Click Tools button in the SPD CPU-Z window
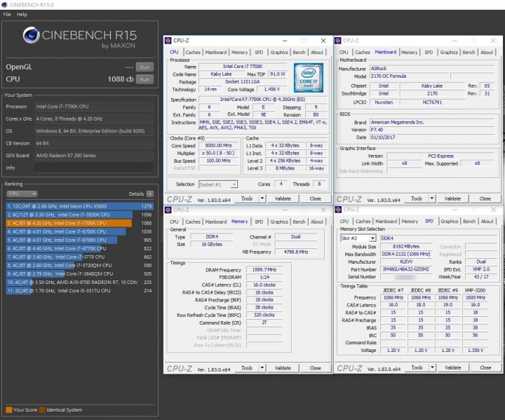This screenshot has height=420, width=505. click(417, 367)
